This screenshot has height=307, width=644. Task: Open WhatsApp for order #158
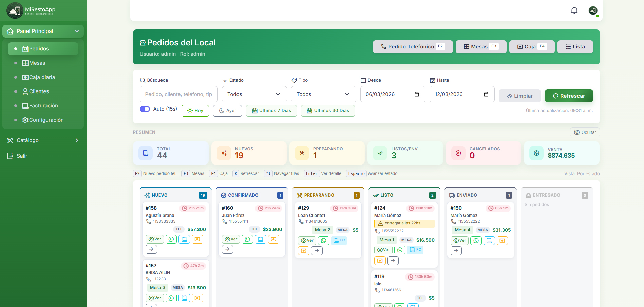click(x=171, y=239)
